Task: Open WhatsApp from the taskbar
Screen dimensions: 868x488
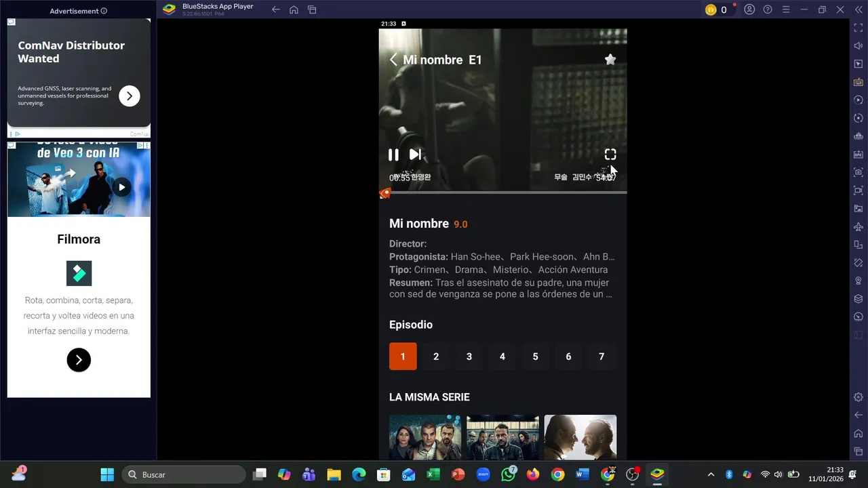Action: tap(508, 474)
